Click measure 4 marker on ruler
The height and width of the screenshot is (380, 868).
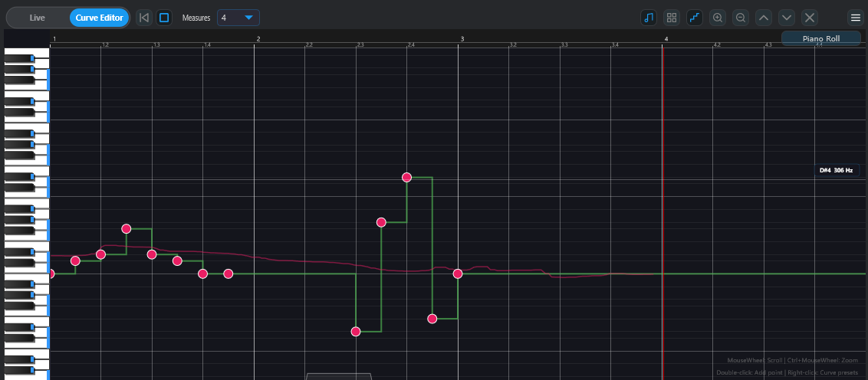pos(666,39)
